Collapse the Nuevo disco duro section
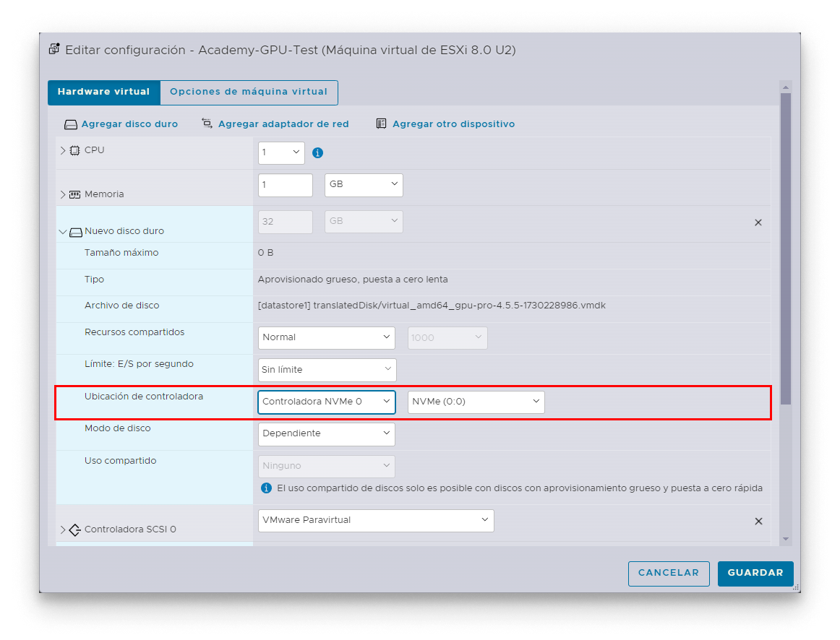 (62, 232)
